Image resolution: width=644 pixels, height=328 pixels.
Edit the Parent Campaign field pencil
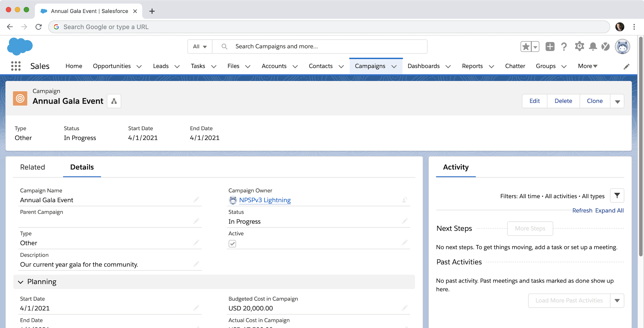pyautogui.click(x=196, y=221)
